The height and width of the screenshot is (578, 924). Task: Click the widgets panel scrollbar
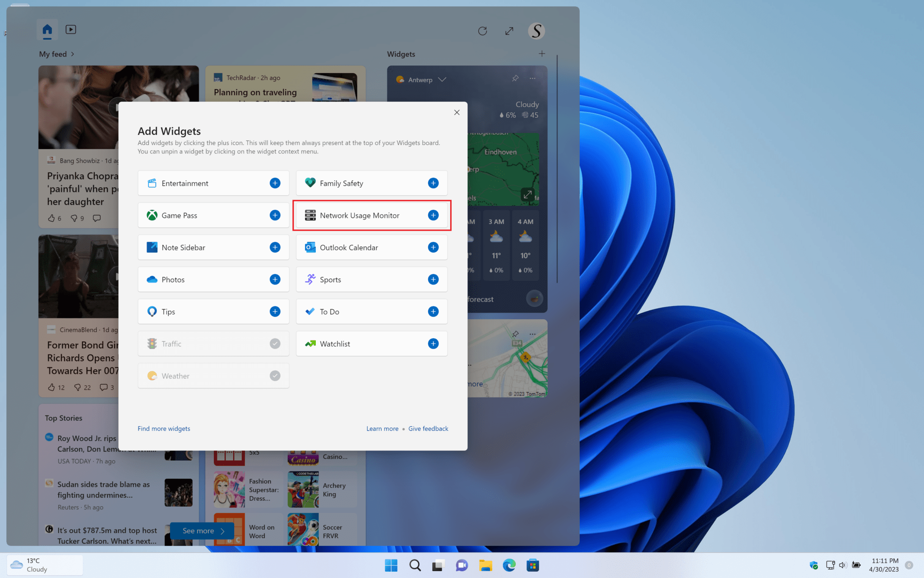point(557,169)
